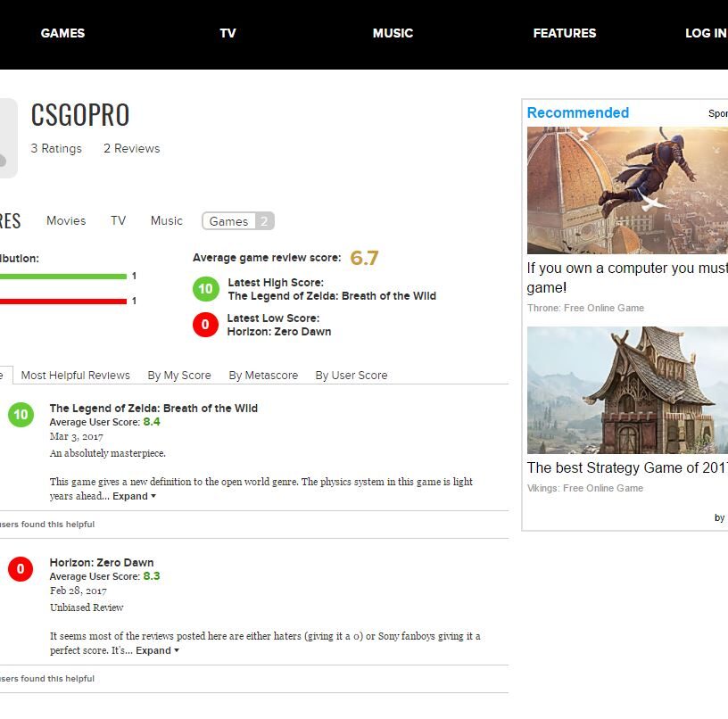
Task: Sort reviews By Metascore
Action: [263, 375]
